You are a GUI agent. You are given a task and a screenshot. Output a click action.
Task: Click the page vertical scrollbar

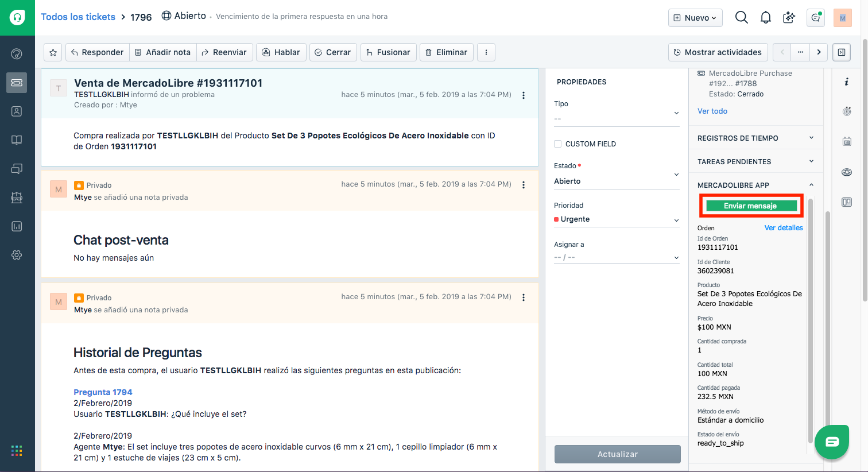865,169
